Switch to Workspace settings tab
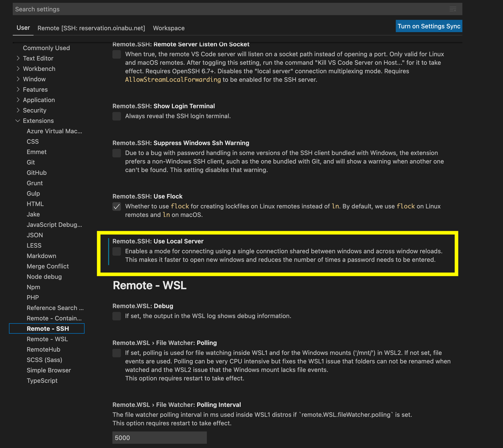Viewport: 503px width, 448px height. click(x=169, y=28)
